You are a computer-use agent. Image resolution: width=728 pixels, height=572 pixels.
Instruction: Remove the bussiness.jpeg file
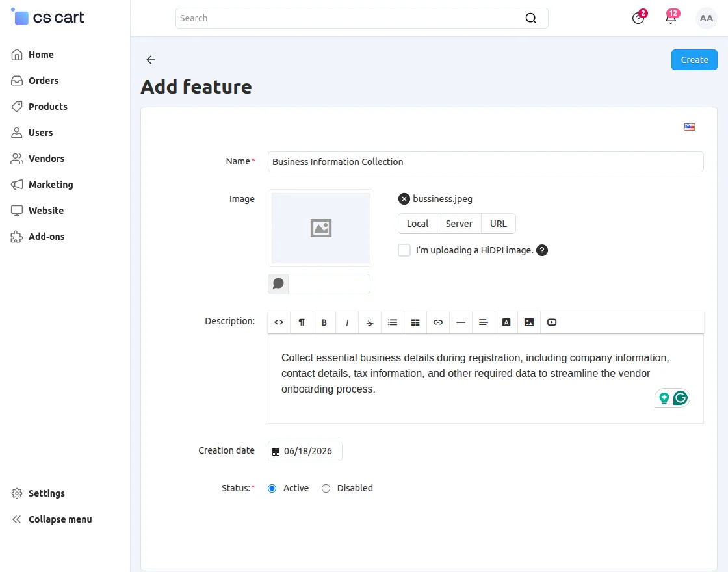(x=404, y=199)
